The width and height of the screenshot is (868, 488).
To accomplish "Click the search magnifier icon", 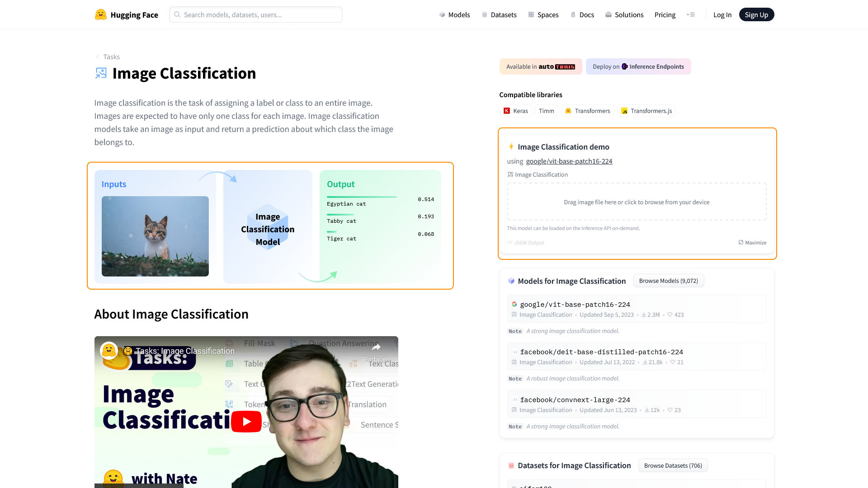I will [178, 14].
